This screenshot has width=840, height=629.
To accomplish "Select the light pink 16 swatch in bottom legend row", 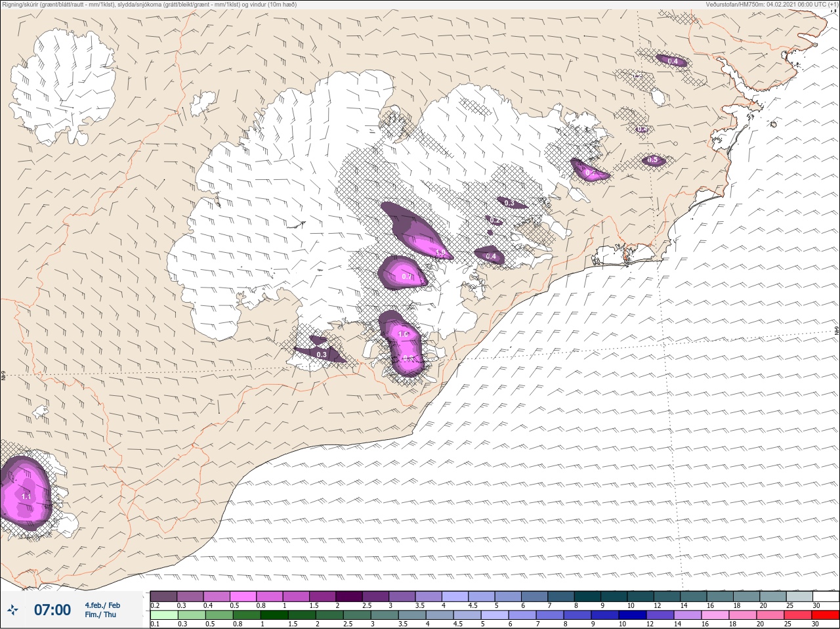I will point(715,615).
